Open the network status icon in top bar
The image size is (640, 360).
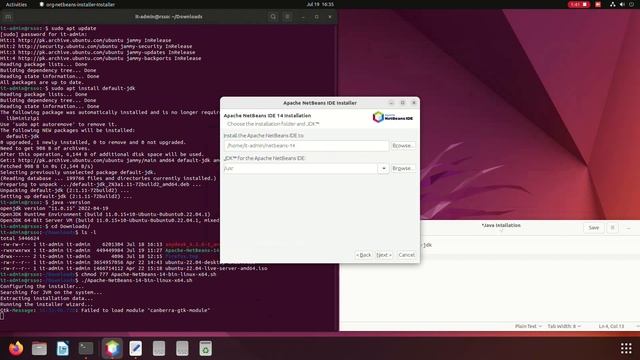(x=612, y=4)
